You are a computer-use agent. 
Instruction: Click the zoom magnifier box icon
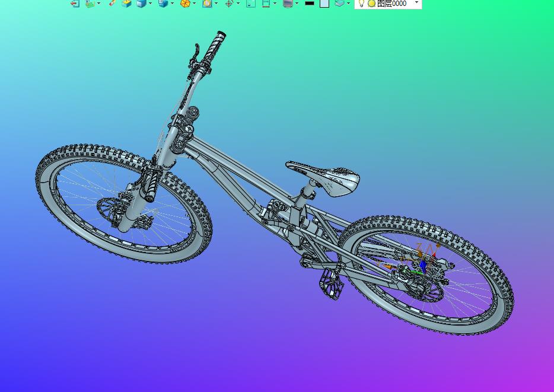click(207, 4)
